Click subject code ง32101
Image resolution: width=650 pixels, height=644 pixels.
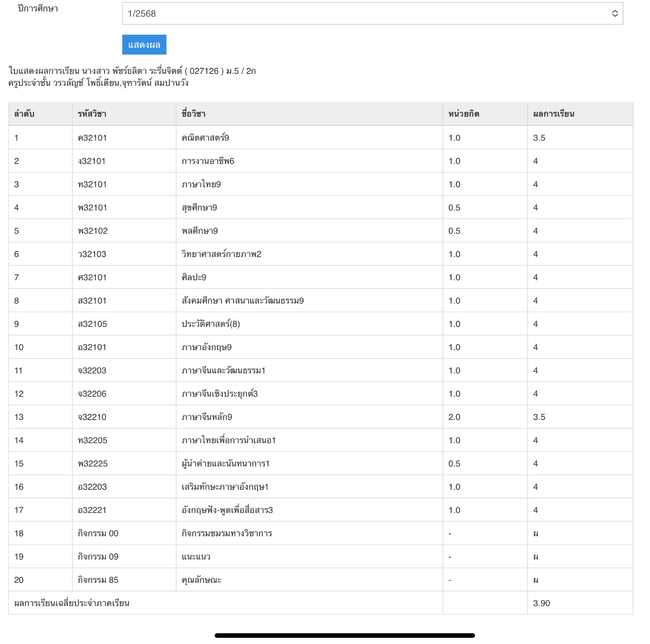pyautogui.click(x=92, y=161)
